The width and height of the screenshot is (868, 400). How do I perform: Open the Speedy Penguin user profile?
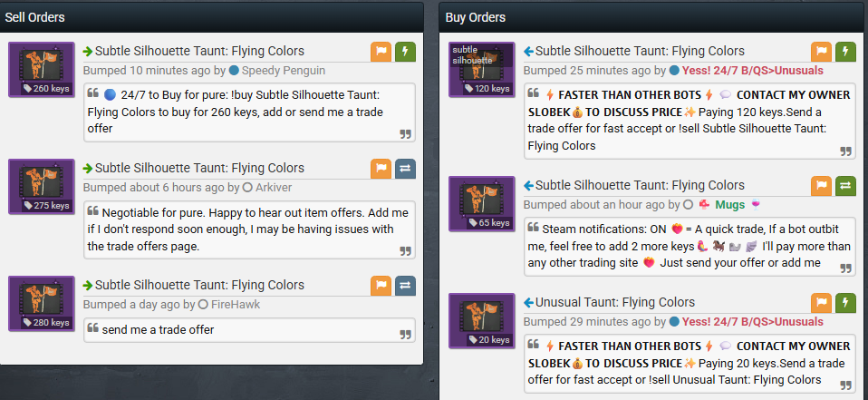point(284,71)
